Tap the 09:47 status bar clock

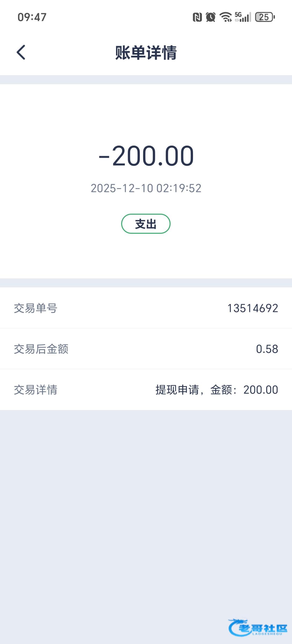[x=32, y=17]
